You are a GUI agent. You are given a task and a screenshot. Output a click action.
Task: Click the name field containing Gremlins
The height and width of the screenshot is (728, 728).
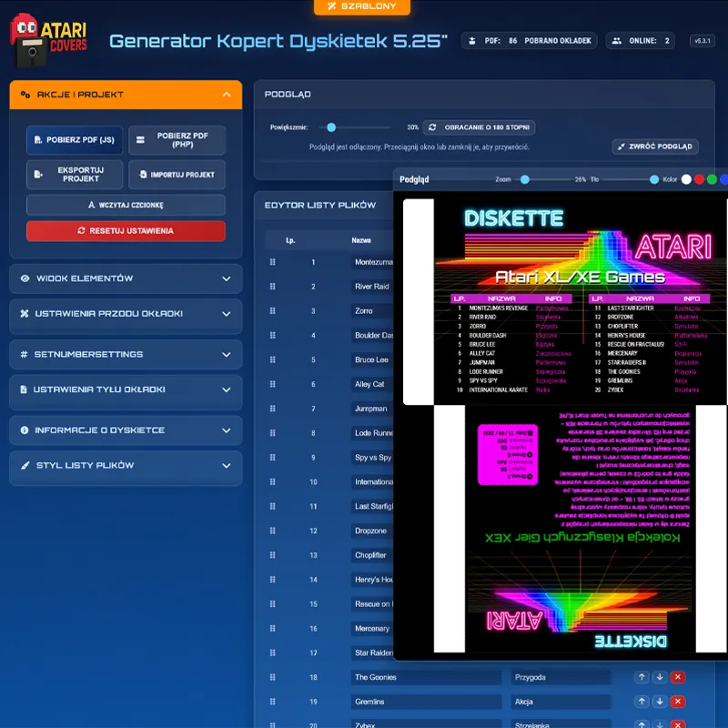click(426, 702)
